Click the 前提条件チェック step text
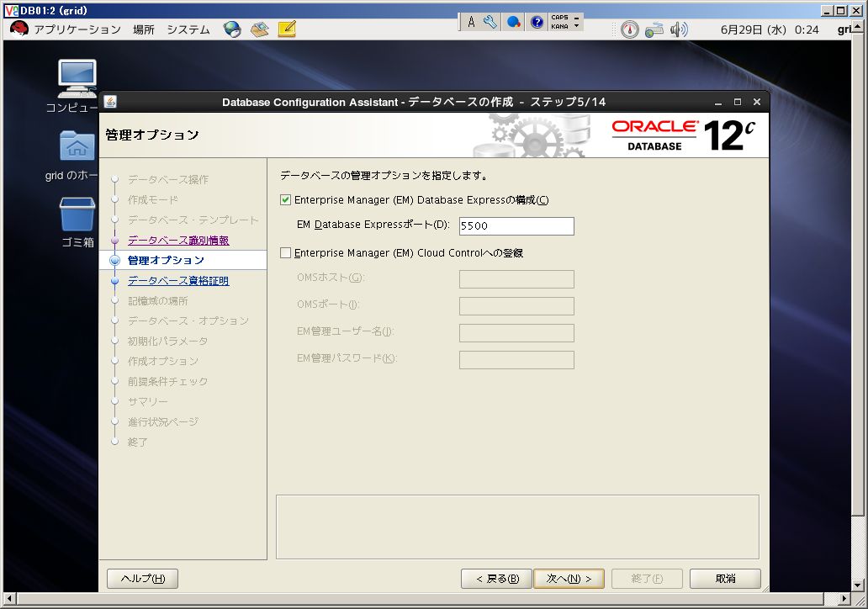The image size is (868, 609). (x=167, y=381)
